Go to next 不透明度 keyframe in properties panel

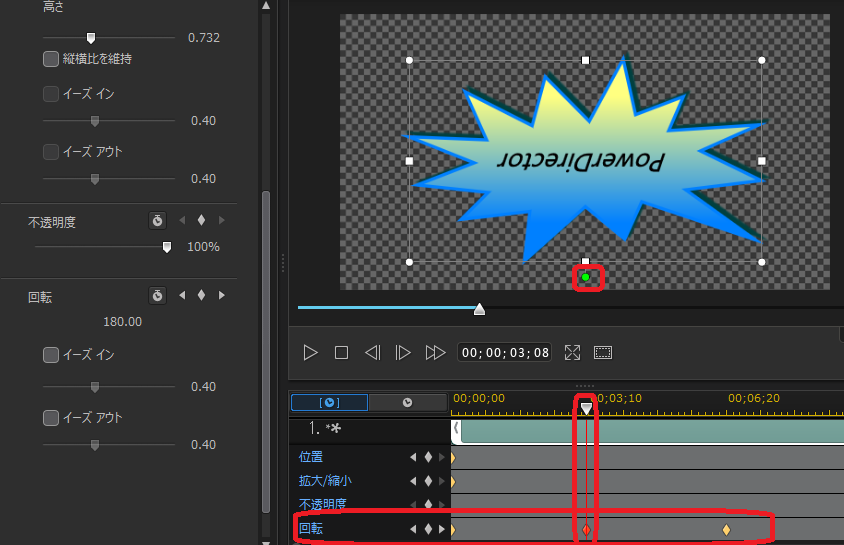tap(221, 220)
